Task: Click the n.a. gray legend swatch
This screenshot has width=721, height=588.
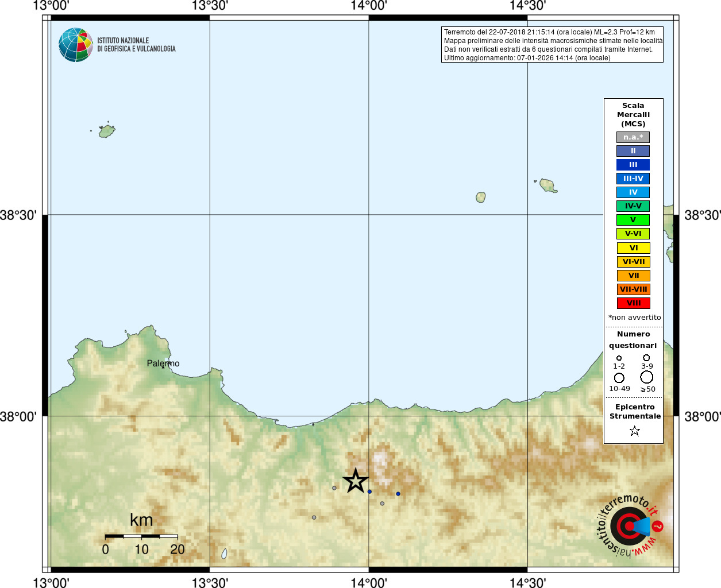Action: tap(633, 137)
